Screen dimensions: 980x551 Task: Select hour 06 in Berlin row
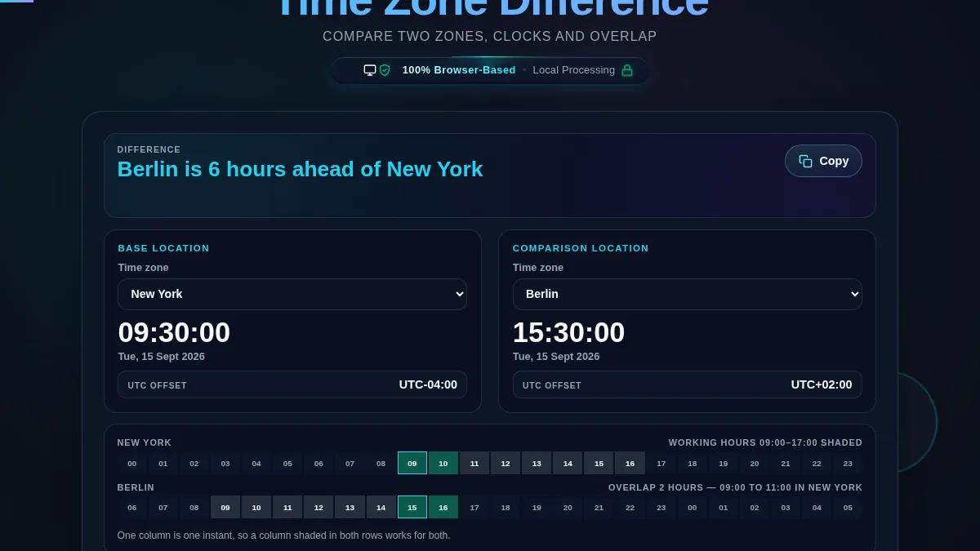[x=132, y=507]
